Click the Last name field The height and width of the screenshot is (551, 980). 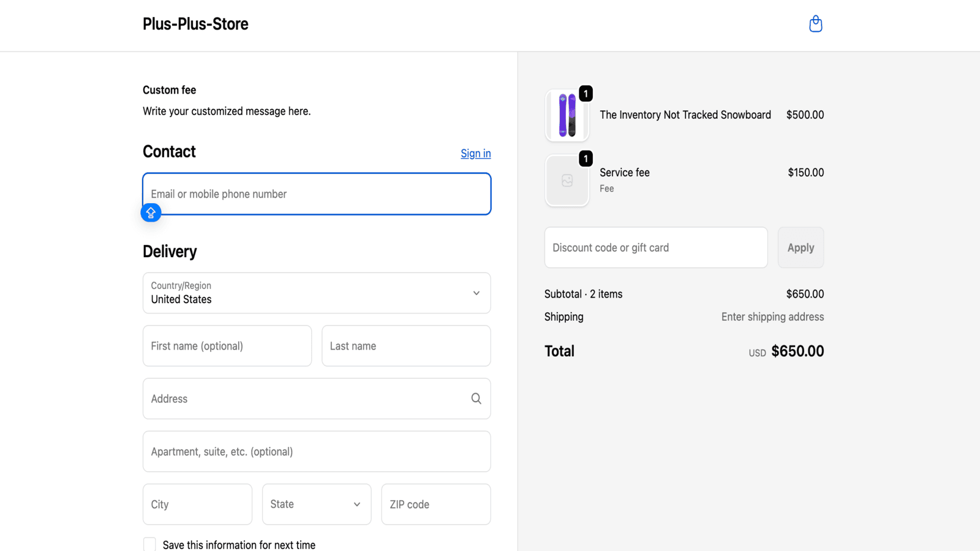point(406,346)
